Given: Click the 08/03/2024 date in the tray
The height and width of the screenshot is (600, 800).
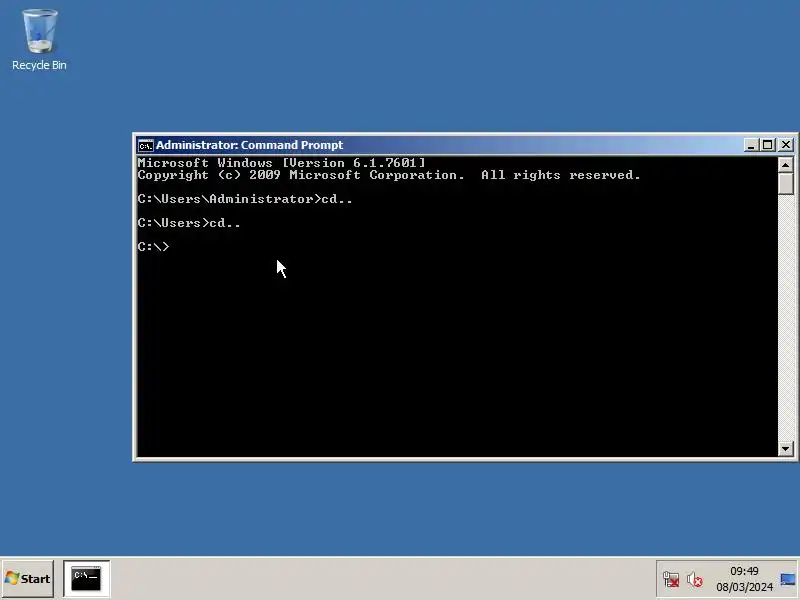Looking at the screenshot, I should click(744, 587).
